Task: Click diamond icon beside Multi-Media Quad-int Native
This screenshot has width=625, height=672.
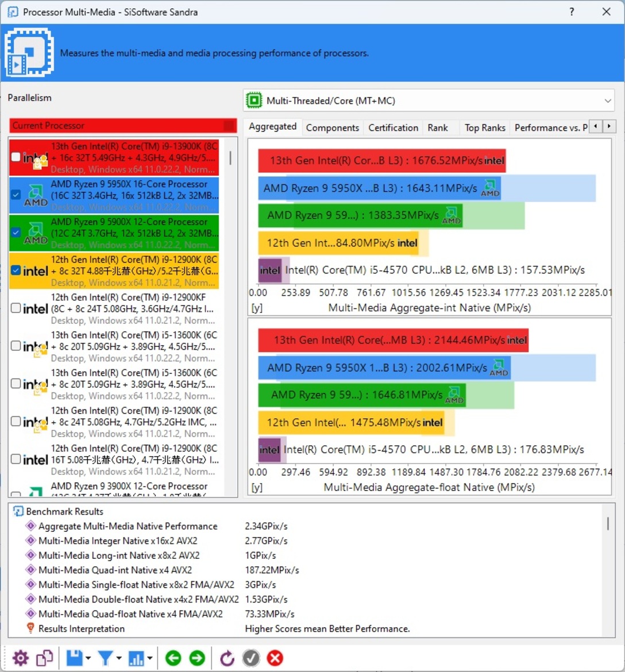Action: click(x=30, y=570)
